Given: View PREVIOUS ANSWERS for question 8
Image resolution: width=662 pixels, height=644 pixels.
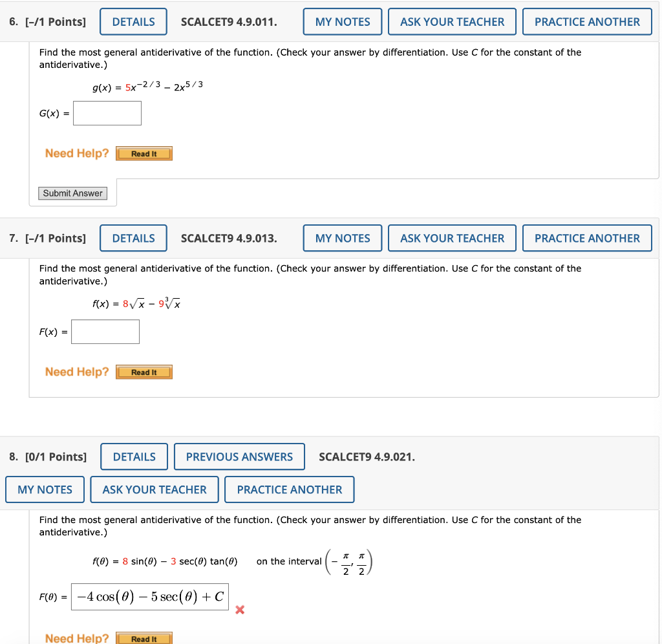Looking at the screenshot, I should (239, 456).
